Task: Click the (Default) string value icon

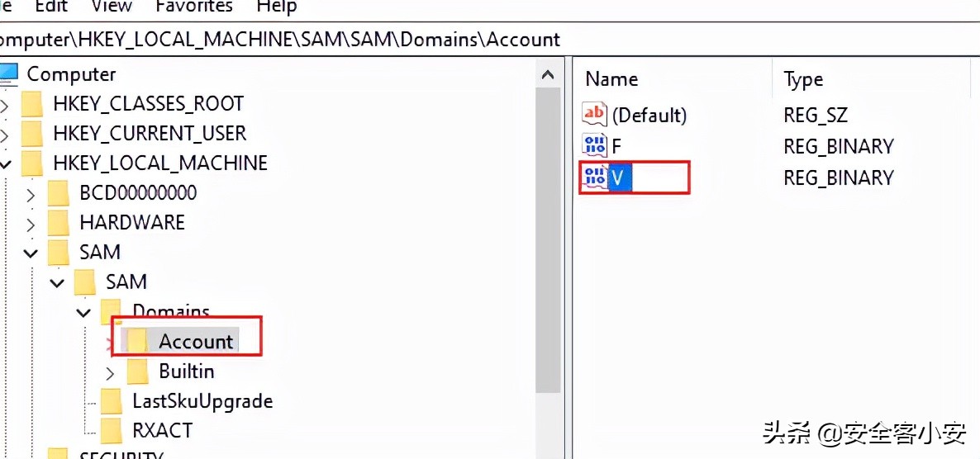Action: tap(594, 115)
